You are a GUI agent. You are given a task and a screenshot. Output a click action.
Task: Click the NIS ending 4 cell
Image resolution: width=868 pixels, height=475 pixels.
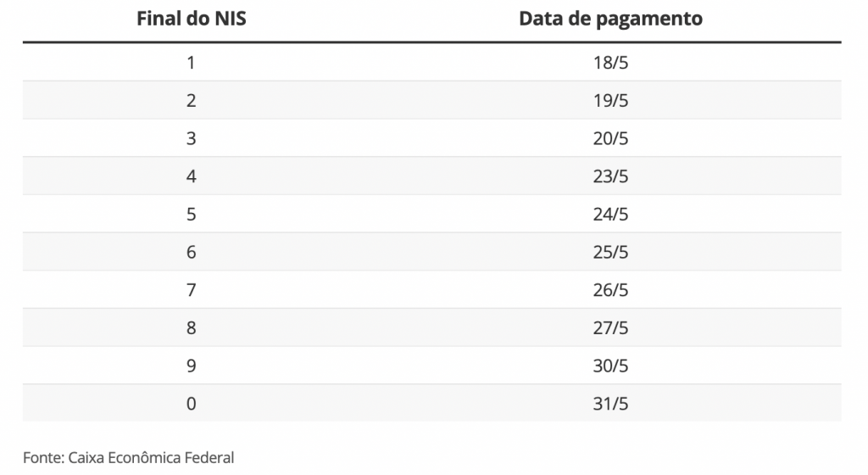[191, 176]
